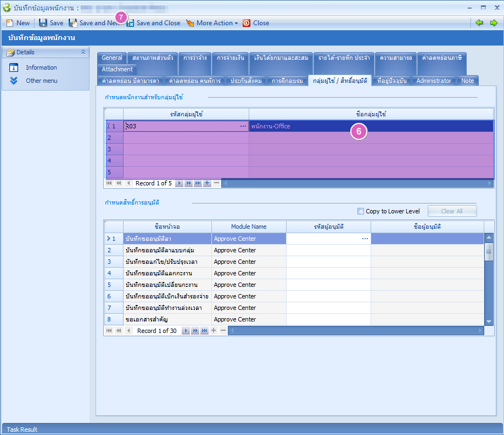Image resolution: width=504 pixels, height=435 pixels.
Task: Go to previous record in user group grid
Action: 128,183
